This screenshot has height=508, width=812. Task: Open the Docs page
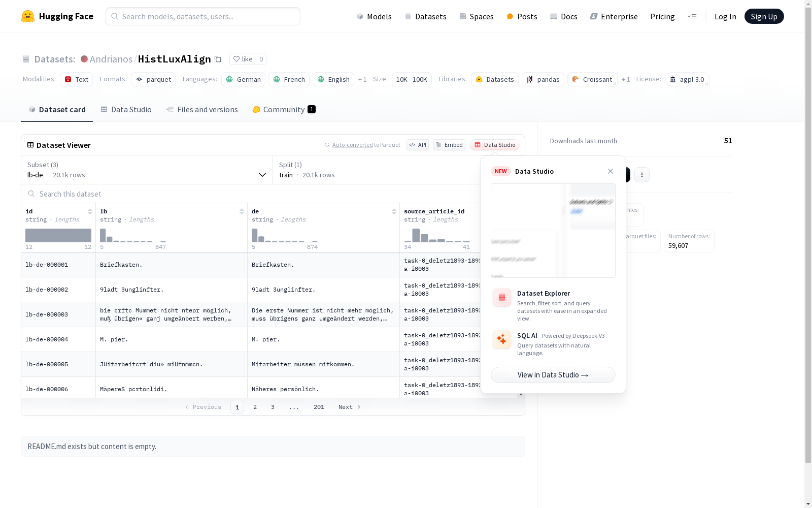tap(564, 16)
